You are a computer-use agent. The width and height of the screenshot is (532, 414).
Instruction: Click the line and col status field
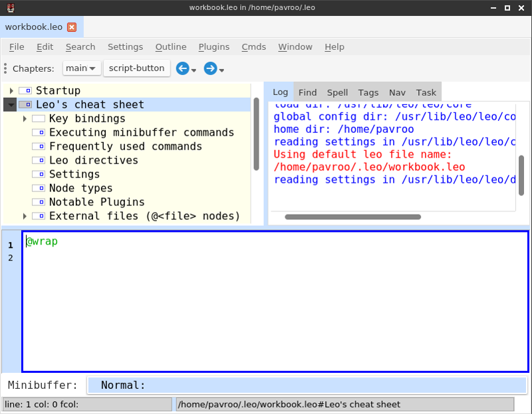tap(88, 405)
